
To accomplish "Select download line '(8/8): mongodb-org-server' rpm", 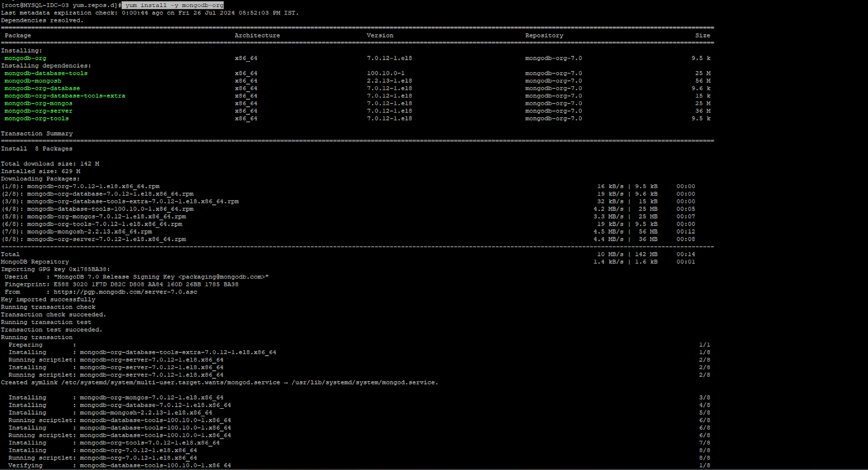I will pos(94,240).
